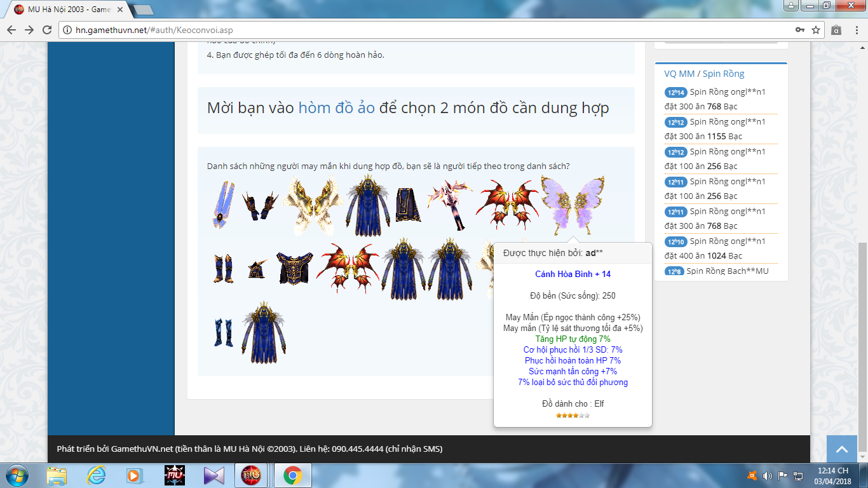Click blue cape directly beside the red wings

[403, 268]
